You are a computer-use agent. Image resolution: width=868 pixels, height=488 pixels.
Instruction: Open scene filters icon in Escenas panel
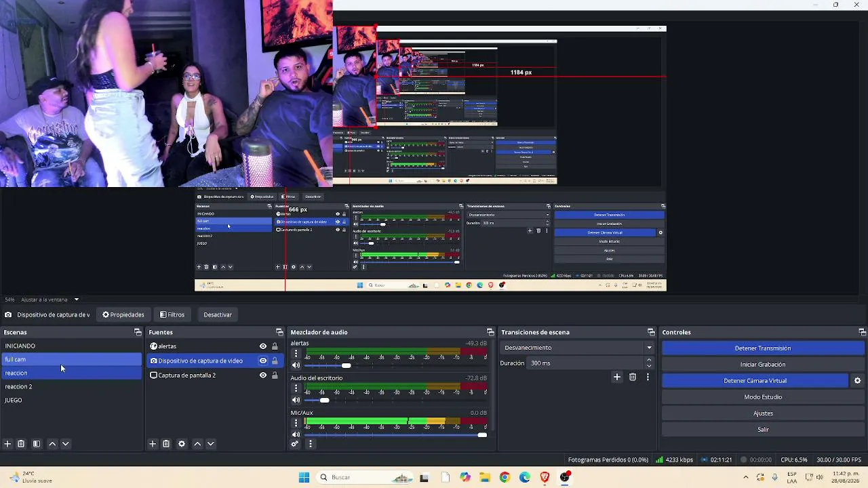tap(37, 444)
